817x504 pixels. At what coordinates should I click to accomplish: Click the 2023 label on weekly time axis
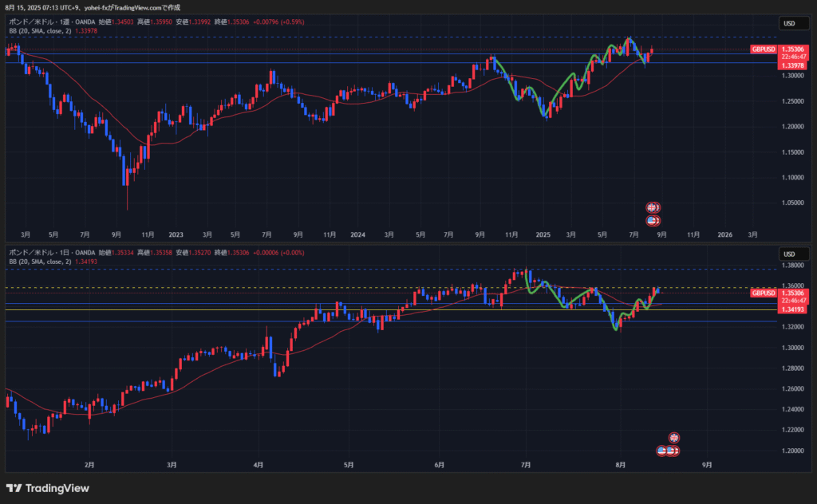(176, 235)
